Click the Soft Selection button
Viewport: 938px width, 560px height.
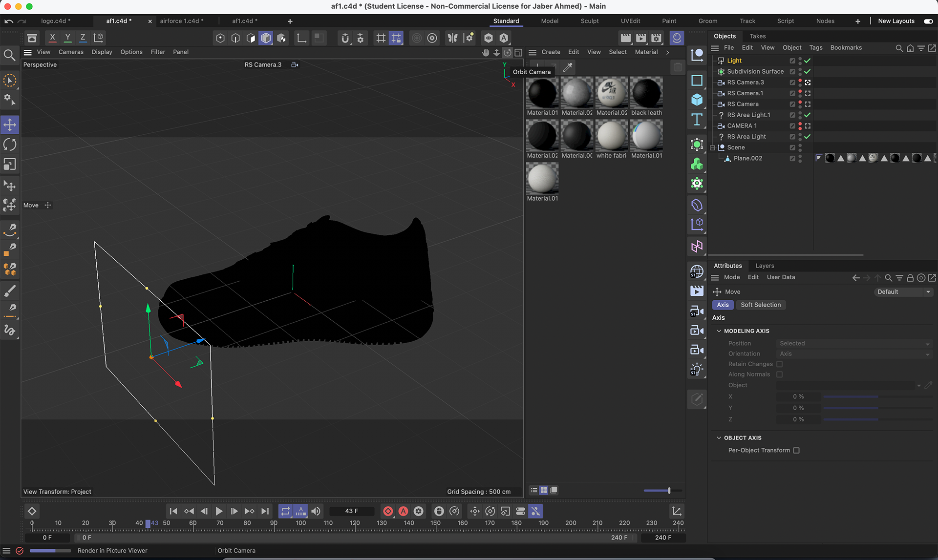pyautogui.click(x=760, y=305)
